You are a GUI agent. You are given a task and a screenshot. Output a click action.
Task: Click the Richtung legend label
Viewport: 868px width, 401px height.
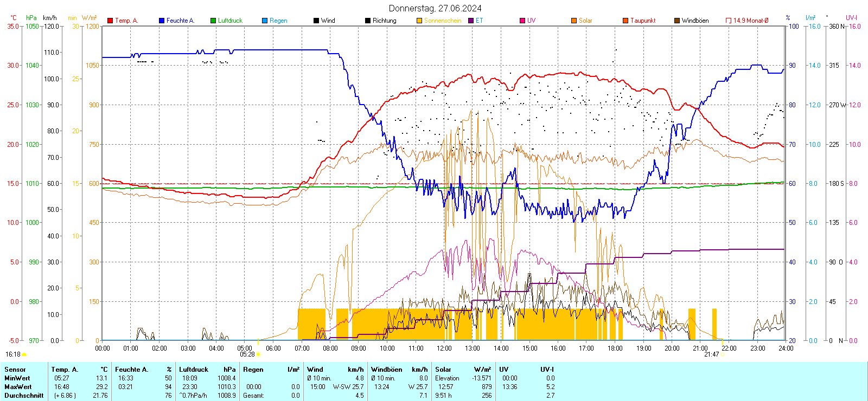[384, 21]
